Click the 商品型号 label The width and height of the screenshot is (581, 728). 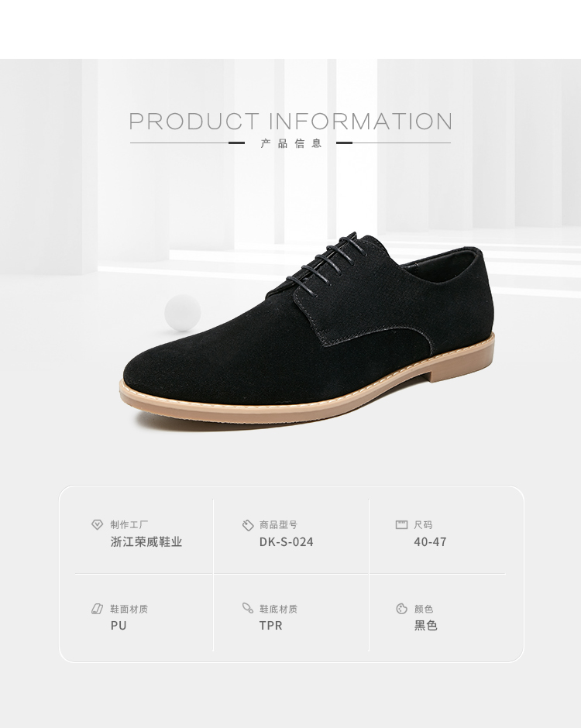click(278, 524)
